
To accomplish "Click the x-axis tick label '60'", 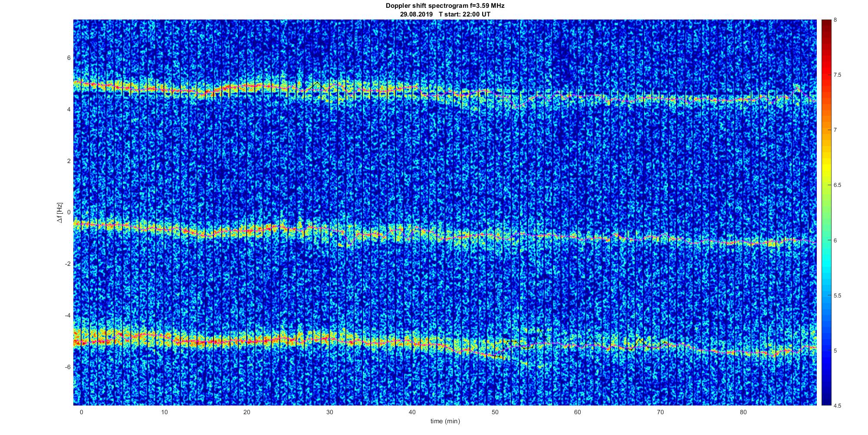I will 577,412.
